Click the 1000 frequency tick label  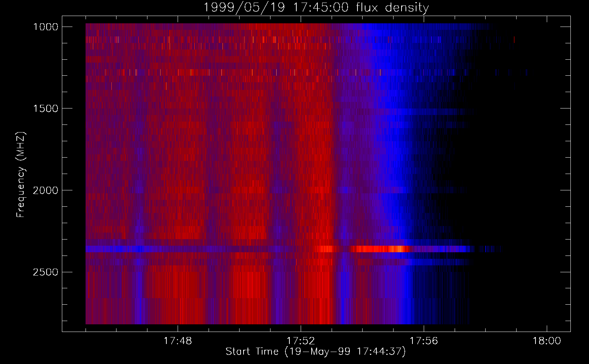coord(46,27)
